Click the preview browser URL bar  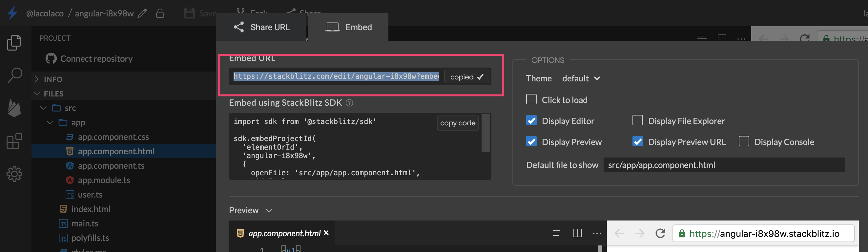coord(764,234)
